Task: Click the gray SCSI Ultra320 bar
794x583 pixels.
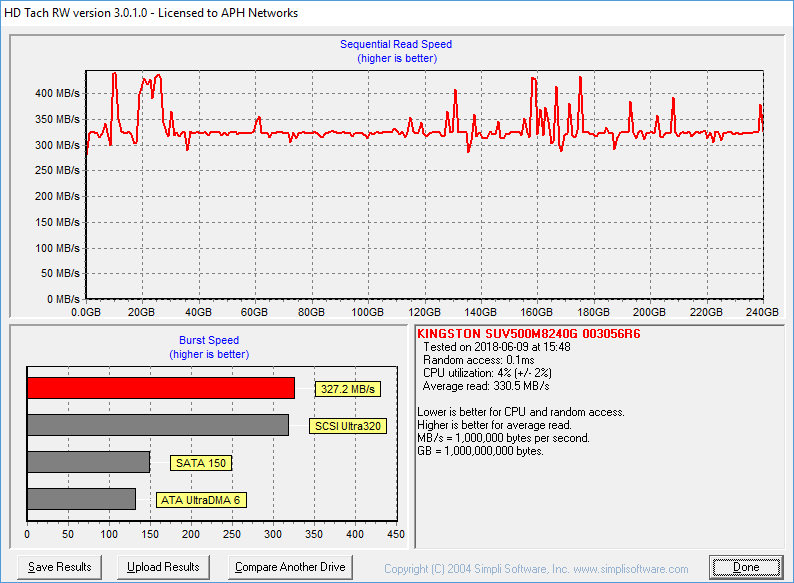Action: 158,425
